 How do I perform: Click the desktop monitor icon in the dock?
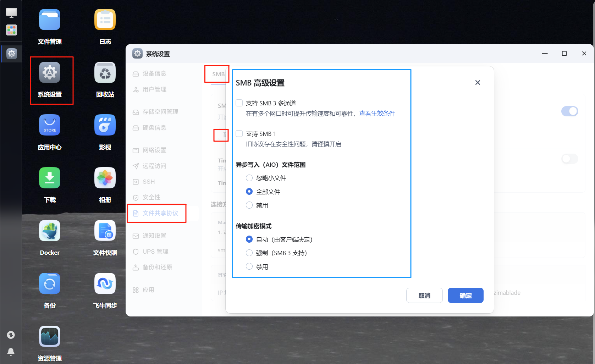[11, 13]
